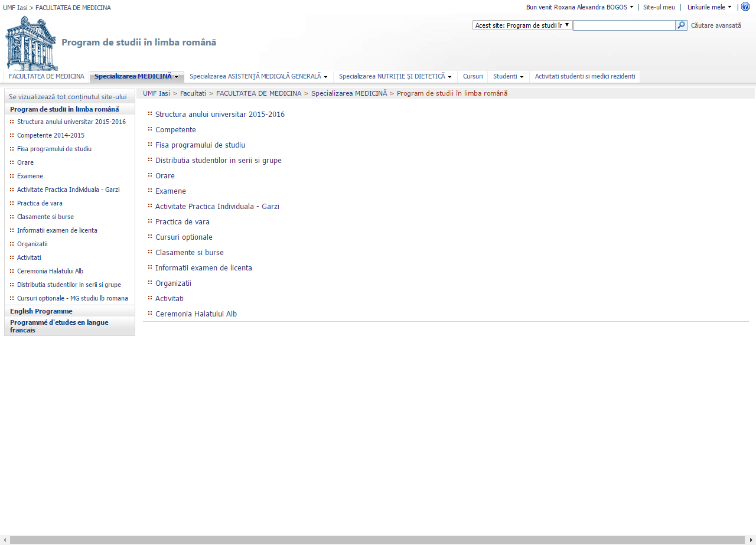Switch to the Cursuri tab

point(472,77)
